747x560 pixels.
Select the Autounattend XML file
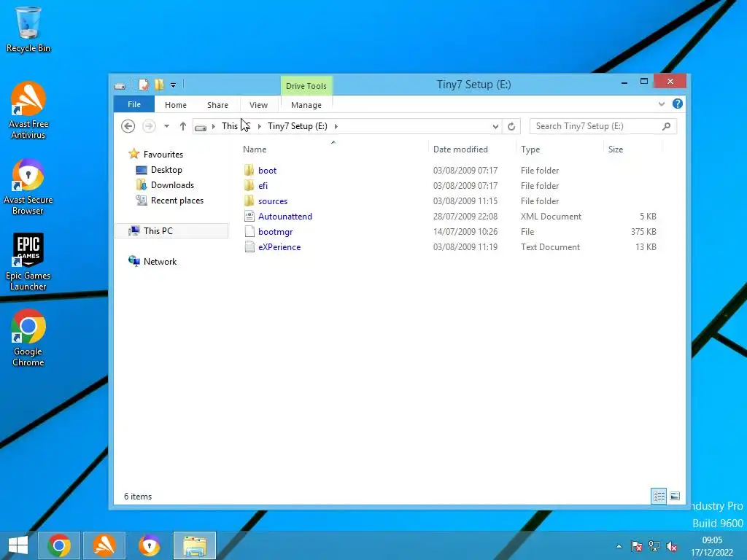coord(278,216)
